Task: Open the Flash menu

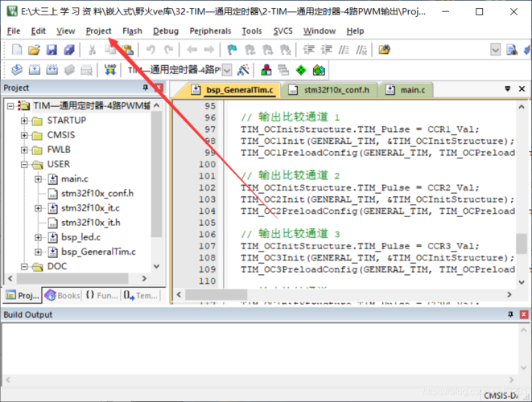Action: (x=132, y=31)
